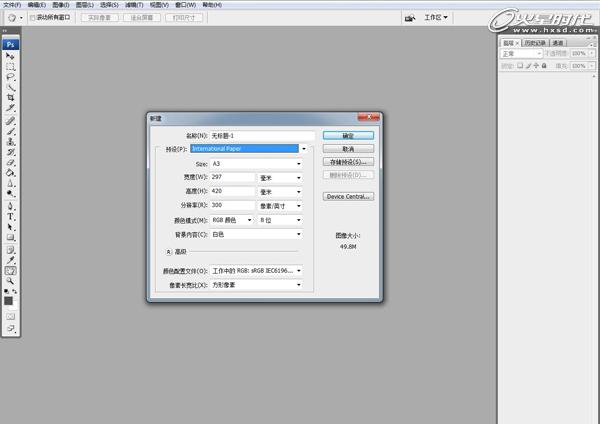
Task: Open the 预设 International Paper dropdown
Action: click(x=304, y=148)
